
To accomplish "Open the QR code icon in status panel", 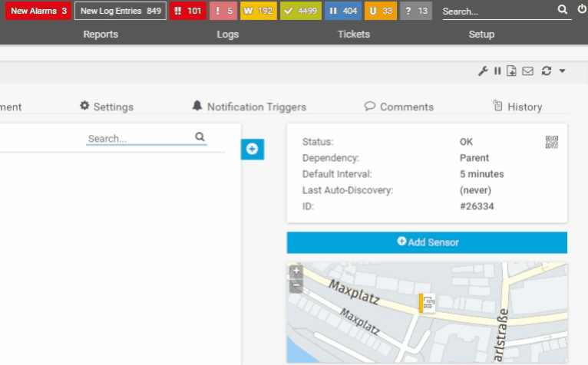I will point(551,142).
